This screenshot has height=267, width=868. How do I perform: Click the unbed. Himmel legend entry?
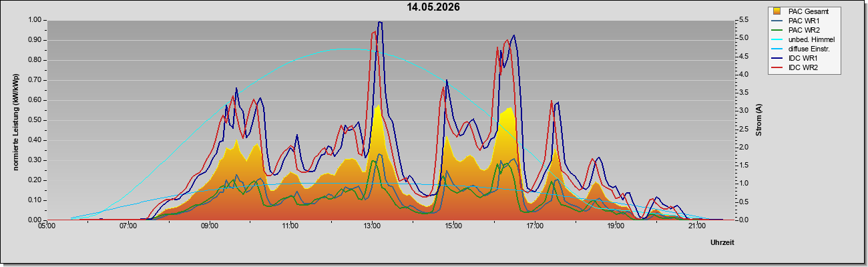coord(803,39)
